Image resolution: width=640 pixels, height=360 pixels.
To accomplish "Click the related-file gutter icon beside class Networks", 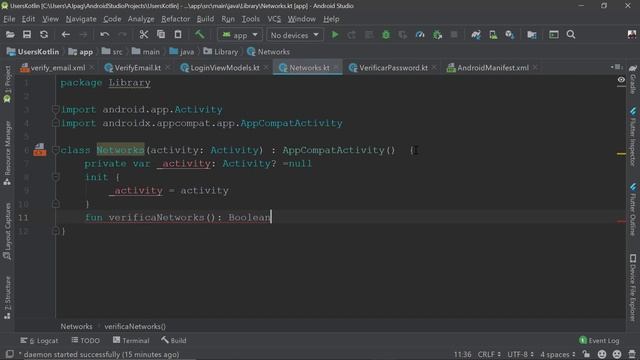I will click(x=40, y=149).
